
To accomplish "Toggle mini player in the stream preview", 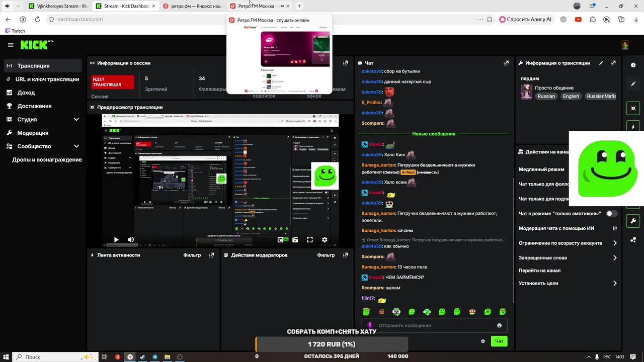I will [x=281, y=240].
